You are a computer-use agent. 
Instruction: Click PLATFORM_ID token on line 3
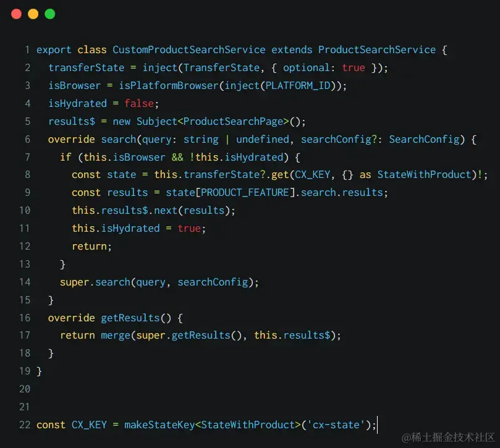pos(298,85)
